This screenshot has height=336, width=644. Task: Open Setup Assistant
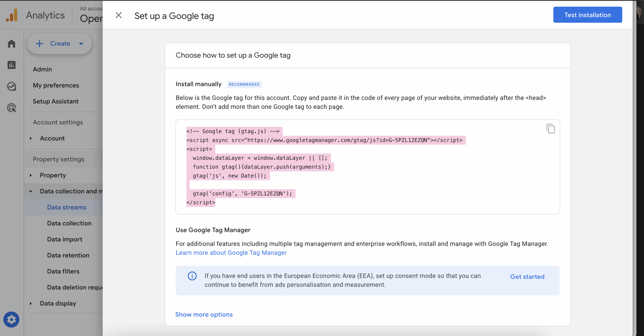56,101
